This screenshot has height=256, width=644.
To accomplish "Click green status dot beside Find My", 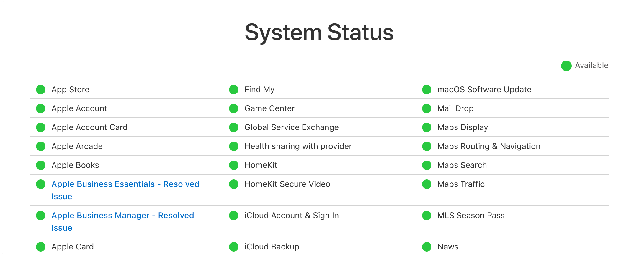I will coord(234,90).
